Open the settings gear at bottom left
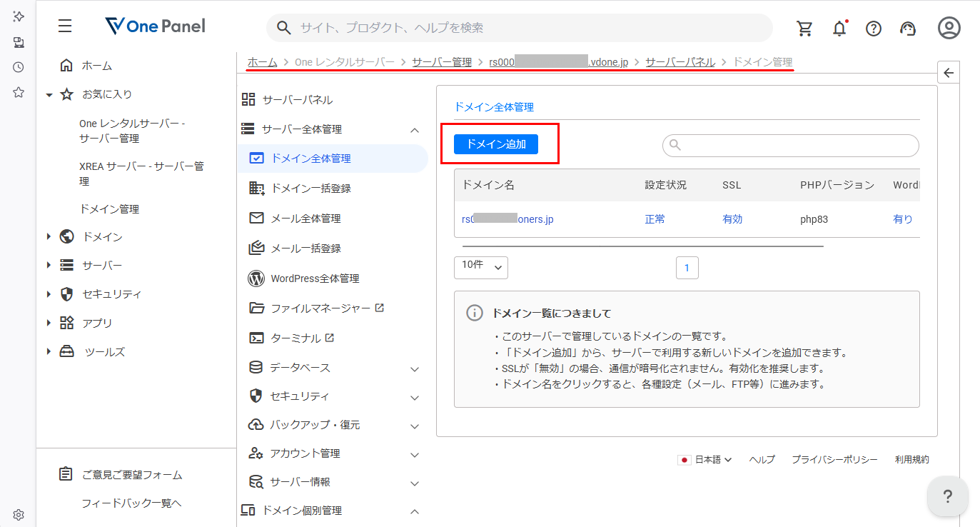 [18, 514]
